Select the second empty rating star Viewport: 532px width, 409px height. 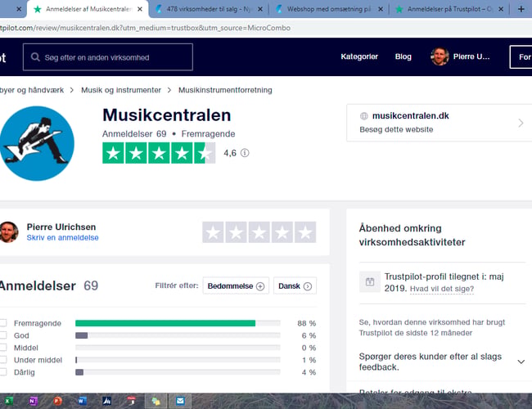[237, 232]
